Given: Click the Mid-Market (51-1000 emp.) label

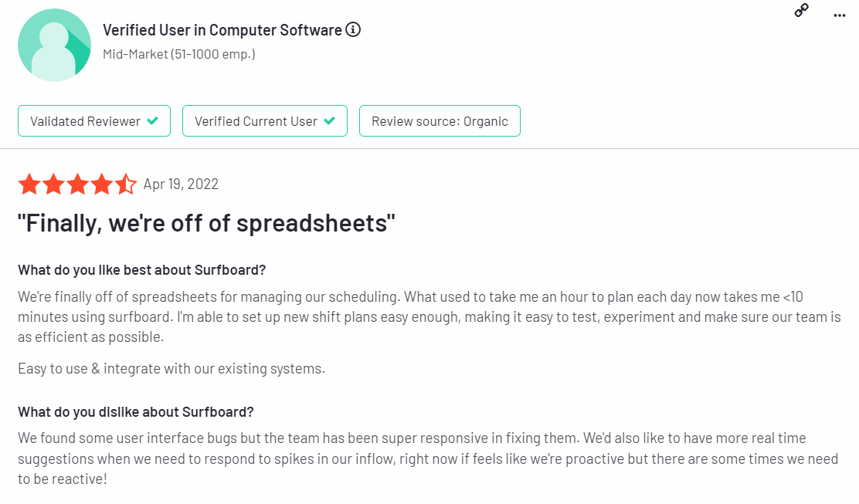Looking at the screenshot, I should pos(179,54).
